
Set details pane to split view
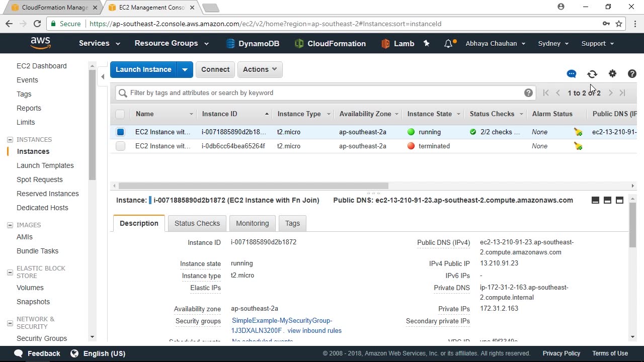pyautogui.click(x=607, y=200)
